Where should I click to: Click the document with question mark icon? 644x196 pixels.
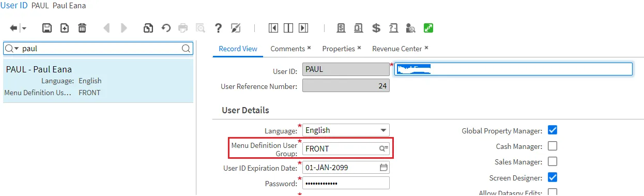pyautogui.click(x=394, y=28)
